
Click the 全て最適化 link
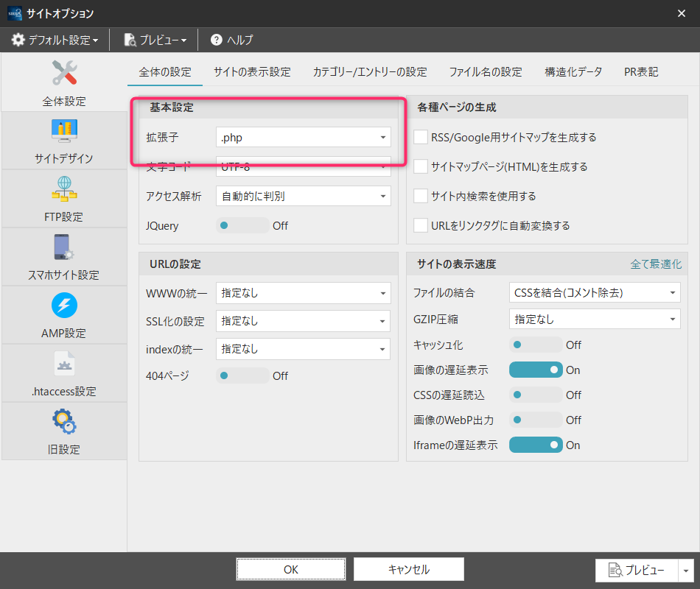(656, 264)
